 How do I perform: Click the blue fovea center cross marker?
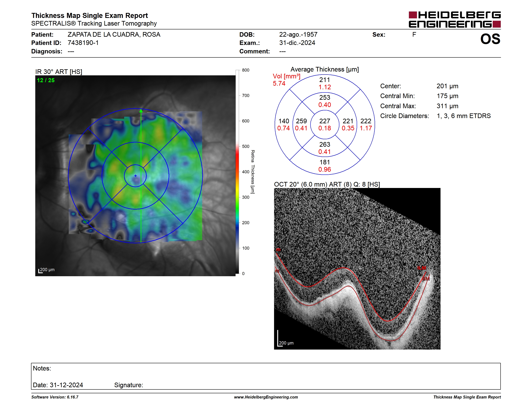(x=135, y=176)
